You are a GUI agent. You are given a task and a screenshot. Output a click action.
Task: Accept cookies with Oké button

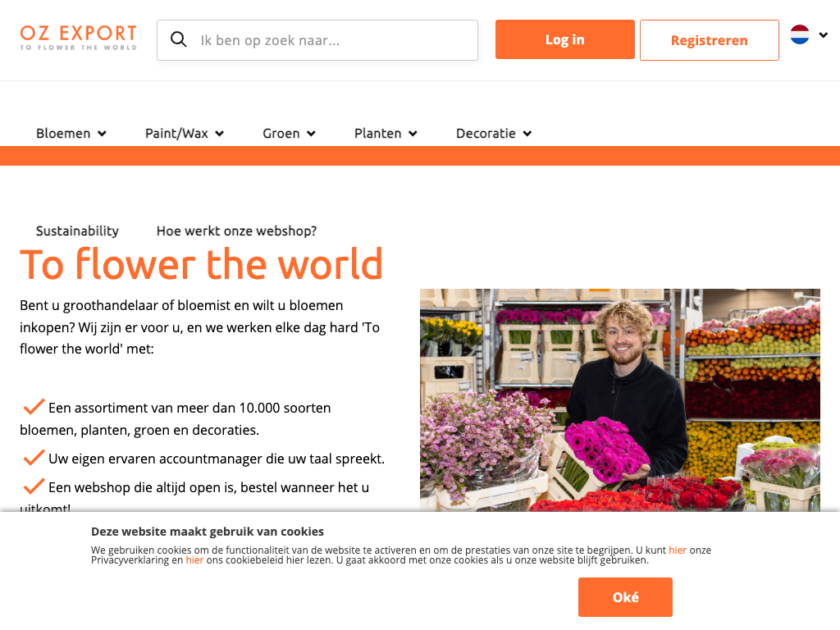click(x=625, y=597)
